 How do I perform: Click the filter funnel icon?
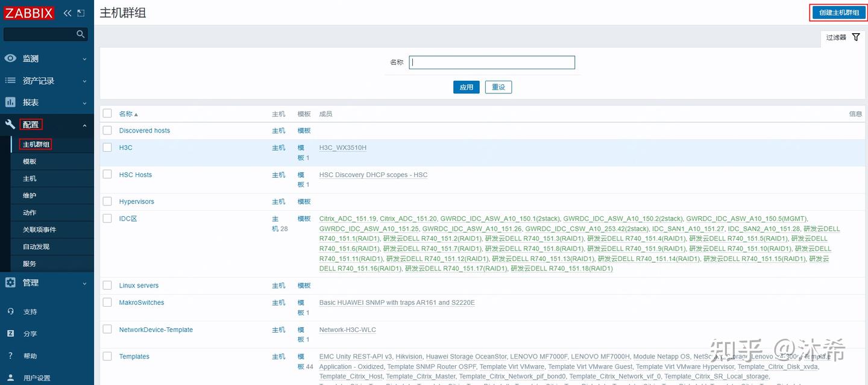pyautogui.click(x=856, y=37)
